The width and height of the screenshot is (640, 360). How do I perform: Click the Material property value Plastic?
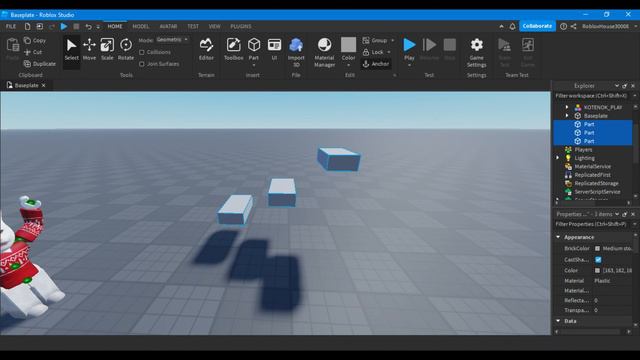pos(602,281)
